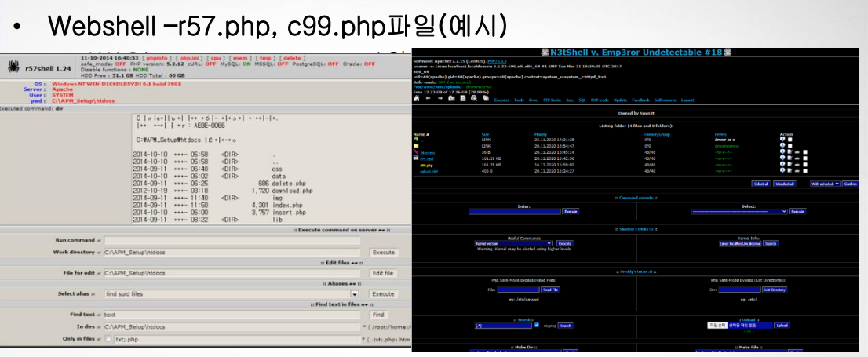Select the Self remove menu item
868x357 pixels.
click(x=666, y=100)
